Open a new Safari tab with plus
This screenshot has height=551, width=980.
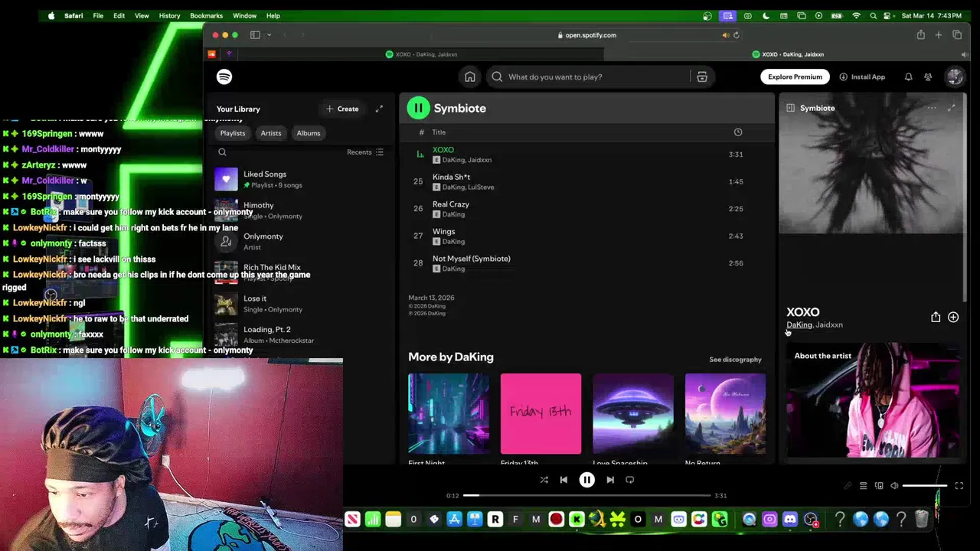click(939, 35)
